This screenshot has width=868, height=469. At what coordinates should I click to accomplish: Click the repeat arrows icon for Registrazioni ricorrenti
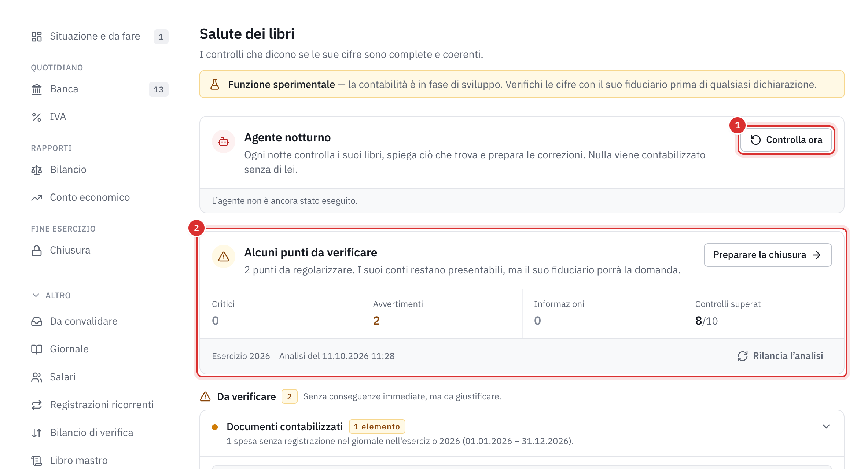[x=37, y=405]
